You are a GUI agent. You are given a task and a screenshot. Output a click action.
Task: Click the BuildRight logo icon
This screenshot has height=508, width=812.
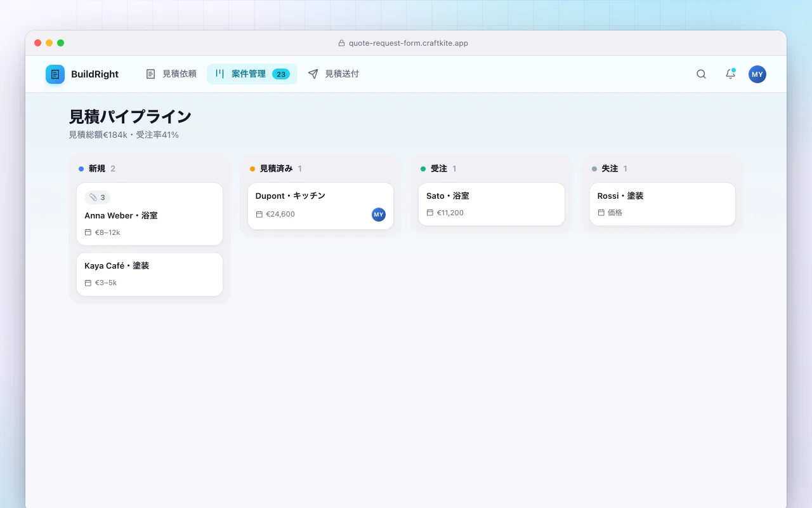[55, 74]
